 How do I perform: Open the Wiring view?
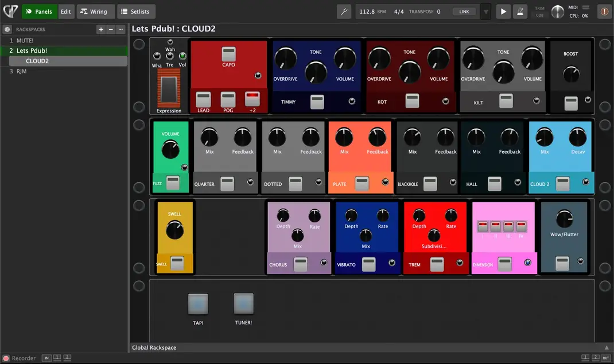[96, 11]
